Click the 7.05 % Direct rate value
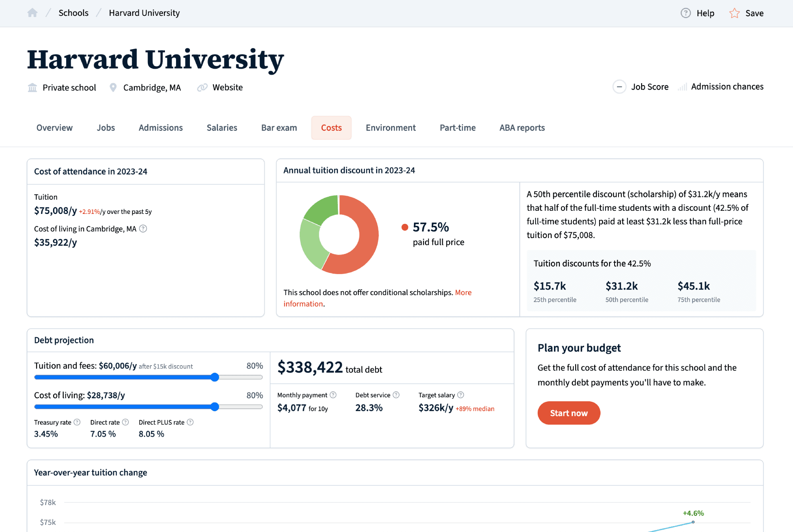793x532 pixels. point(103,434)
